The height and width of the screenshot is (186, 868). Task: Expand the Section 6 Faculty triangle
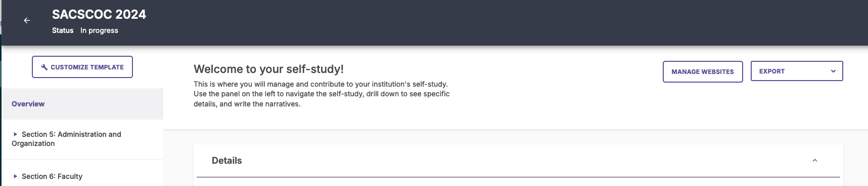pyautogui.click(x=15, y=176)
